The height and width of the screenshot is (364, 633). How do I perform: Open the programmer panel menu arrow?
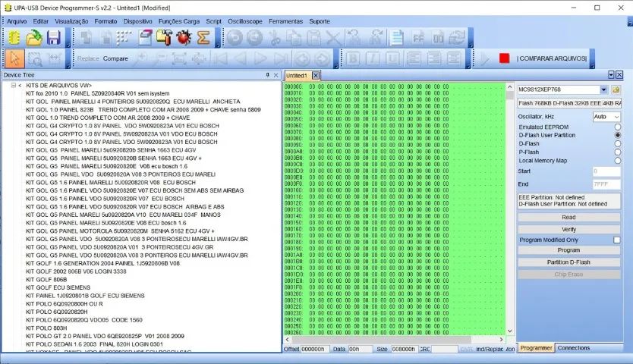(x=611, y=74)
